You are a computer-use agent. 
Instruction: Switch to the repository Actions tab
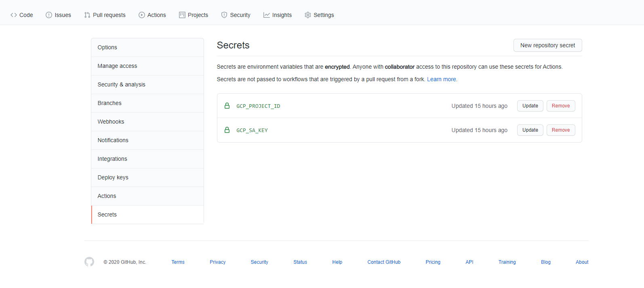(x=152, y=15)
